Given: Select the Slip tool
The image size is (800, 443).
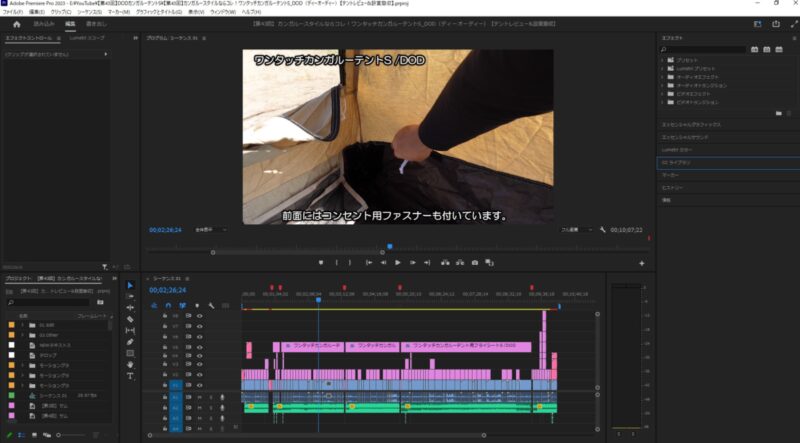Looking at the screenshot, I should pyautogui.click(x=130, y=331).
